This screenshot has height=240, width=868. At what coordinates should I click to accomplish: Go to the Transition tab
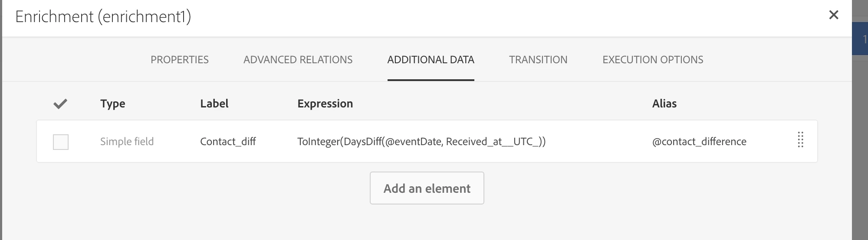click(538, 60)
